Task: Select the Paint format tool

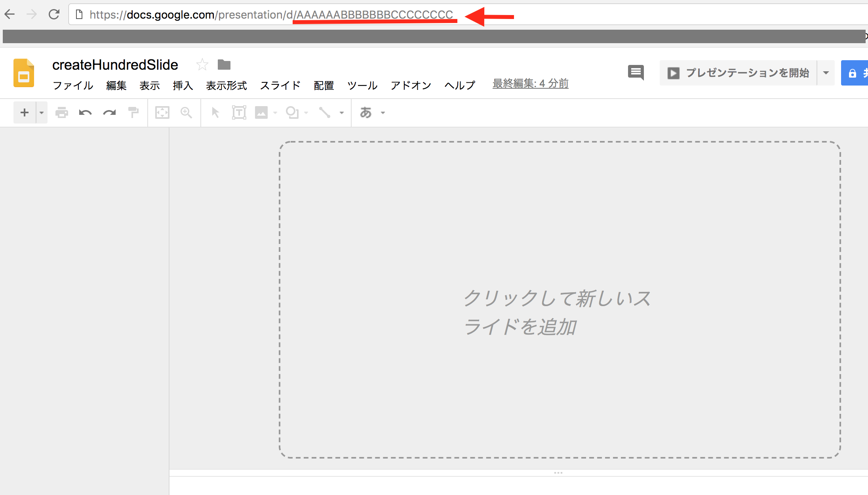Action: (x=133, y=112)
